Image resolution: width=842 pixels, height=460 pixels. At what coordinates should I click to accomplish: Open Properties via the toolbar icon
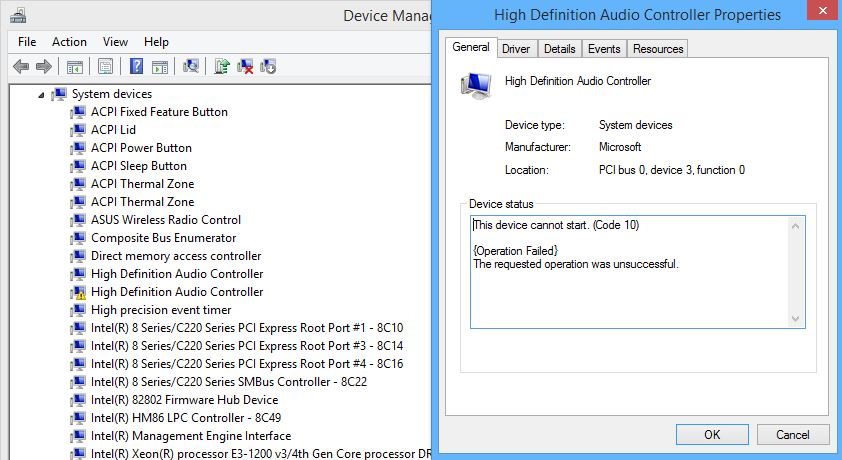105,67
